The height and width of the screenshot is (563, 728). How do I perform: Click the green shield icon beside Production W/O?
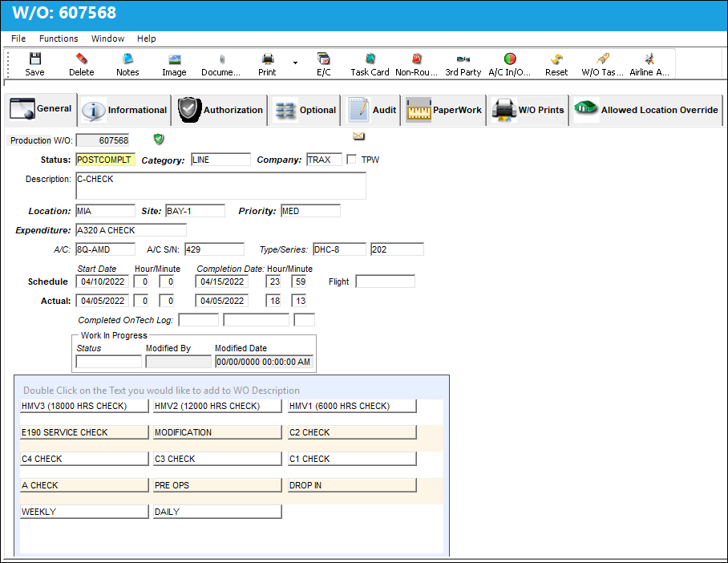click(159, 139)
